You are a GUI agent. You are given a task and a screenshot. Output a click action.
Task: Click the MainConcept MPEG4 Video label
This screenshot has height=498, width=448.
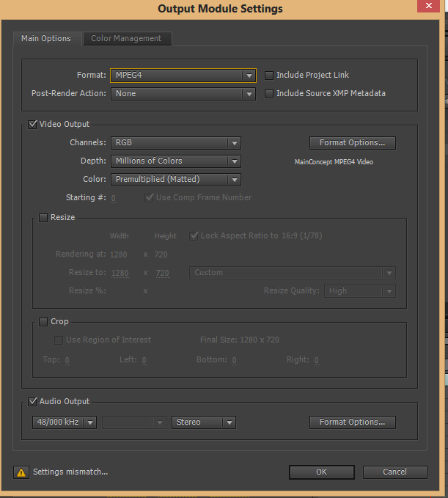click(334, 162)
